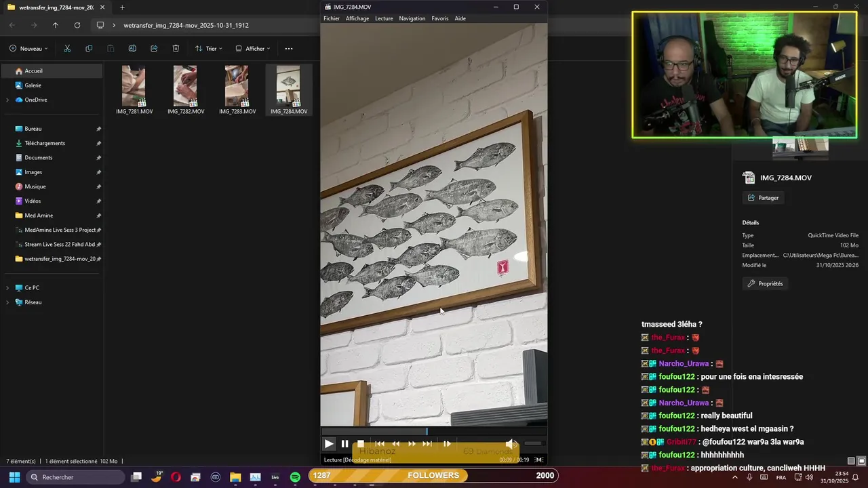Open Spotify from the taskbar
The width and height of the screenshot is (868, 488).
(295, 477)
